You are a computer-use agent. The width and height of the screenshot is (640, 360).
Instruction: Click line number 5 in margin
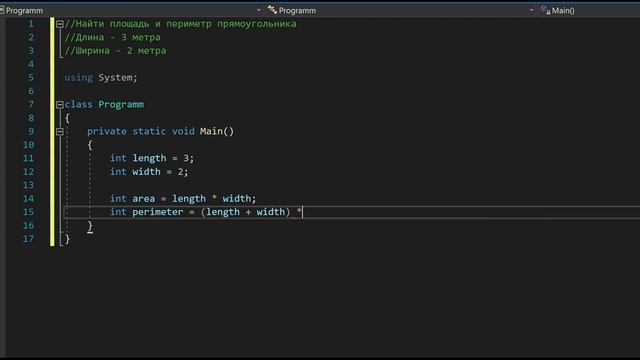[31, 78]
